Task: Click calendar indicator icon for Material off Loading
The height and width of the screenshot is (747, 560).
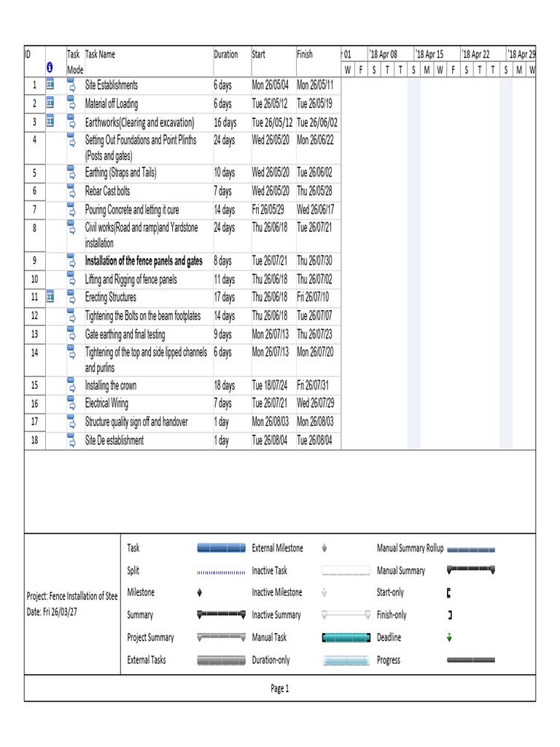Action: pyautogui.click(x=50, y=103)
